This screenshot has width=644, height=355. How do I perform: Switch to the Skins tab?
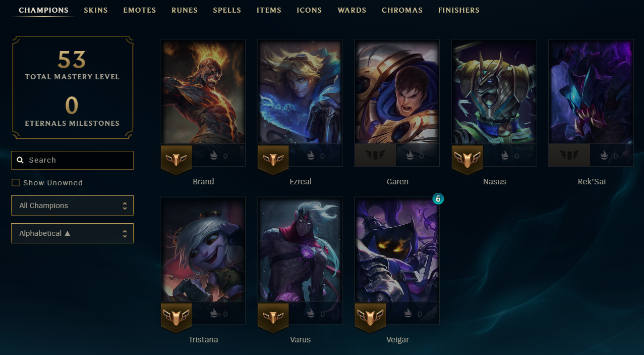(x=96, y=10)
